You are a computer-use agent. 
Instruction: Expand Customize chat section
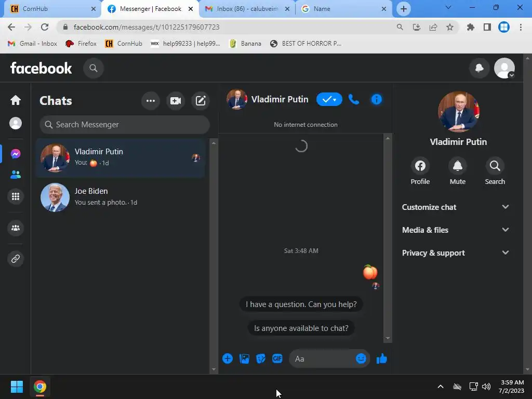point(455,207)
